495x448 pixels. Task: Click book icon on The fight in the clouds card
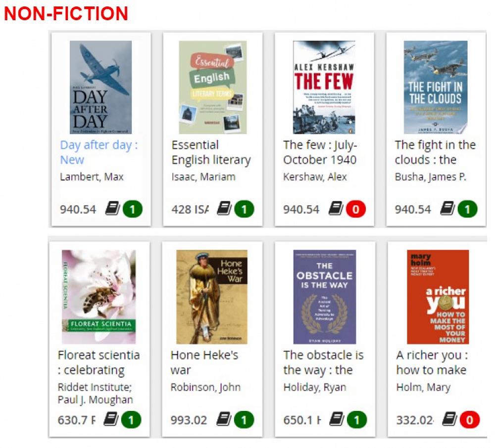click(x=448, y=209)
